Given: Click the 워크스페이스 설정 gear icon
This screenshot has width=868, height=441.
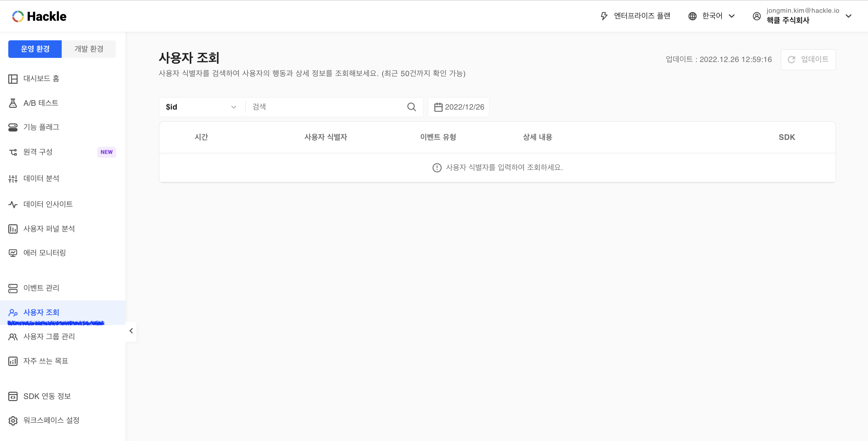Looking at the screenshot, I should click(13, 421).
